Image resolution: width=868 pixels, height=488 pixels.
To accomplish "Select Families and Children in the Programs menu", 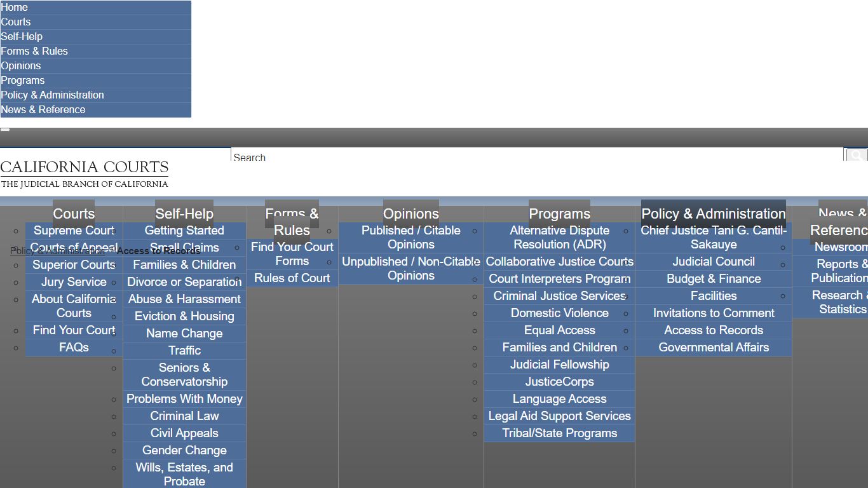I will (x=560, y=348).
